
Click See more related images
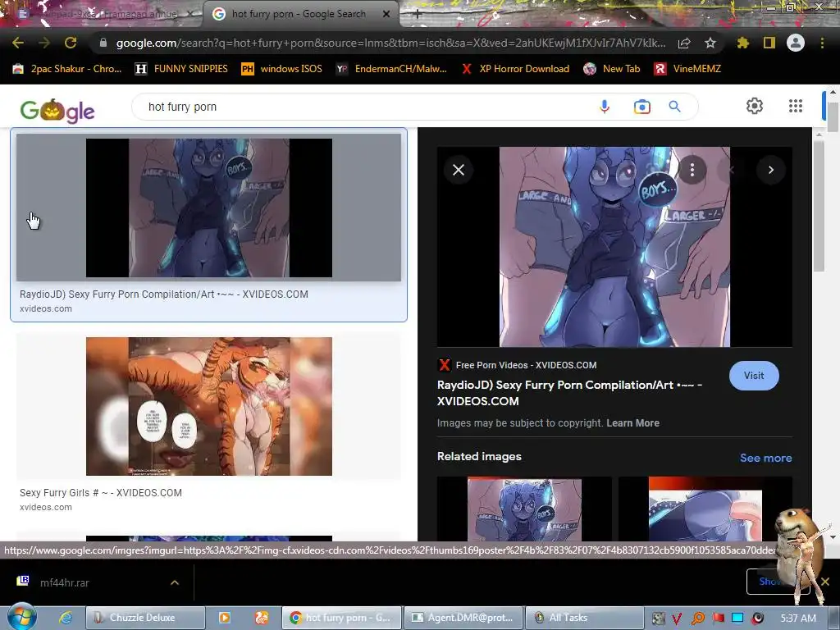765,458
